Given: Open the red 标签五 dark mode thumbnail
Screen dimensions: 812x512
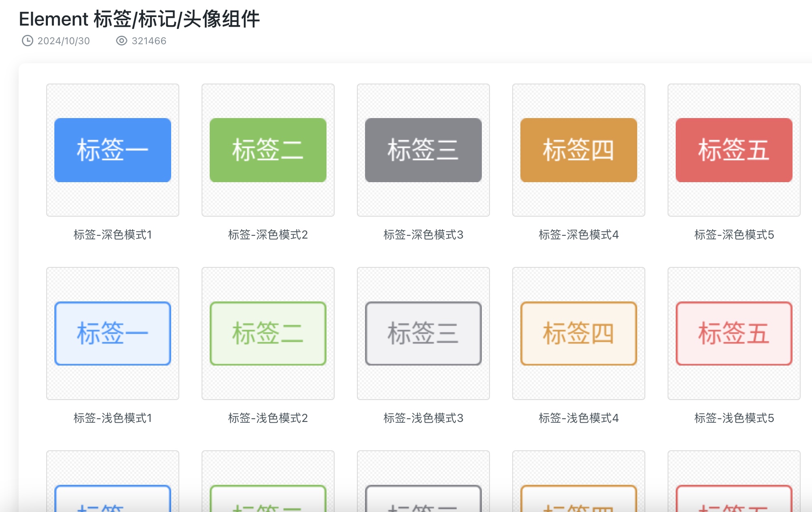Looking at the screenshot, I should 734,150.
